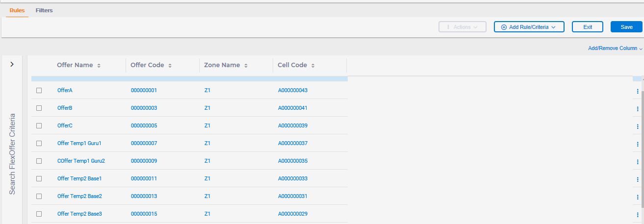Viewport: 644px width, 224px height.
Task: Open row options for COffer Temp1 Guru2
Action: click(637, 161)
